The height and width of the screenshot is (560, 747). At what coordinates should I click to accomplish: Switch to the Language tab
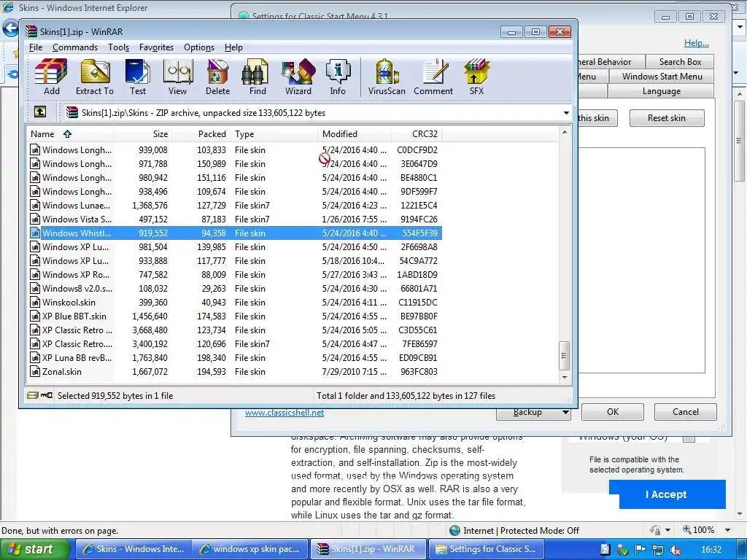click(x=661, y=91)
